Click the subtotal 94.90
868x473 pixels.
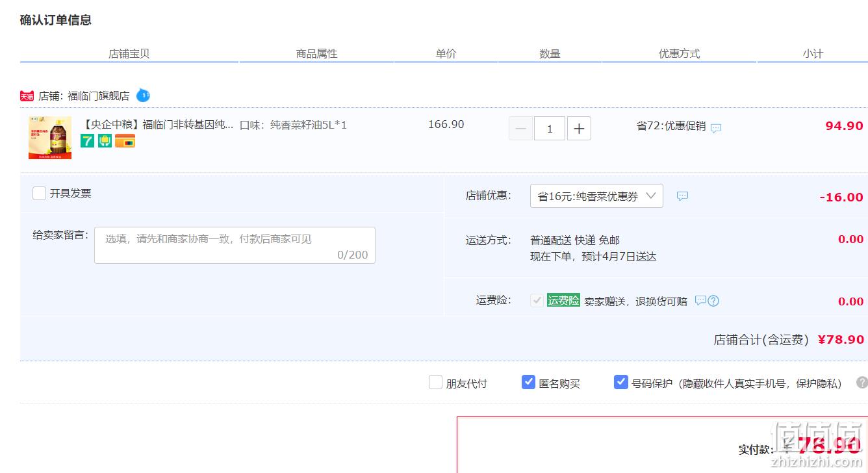point(844,126)
